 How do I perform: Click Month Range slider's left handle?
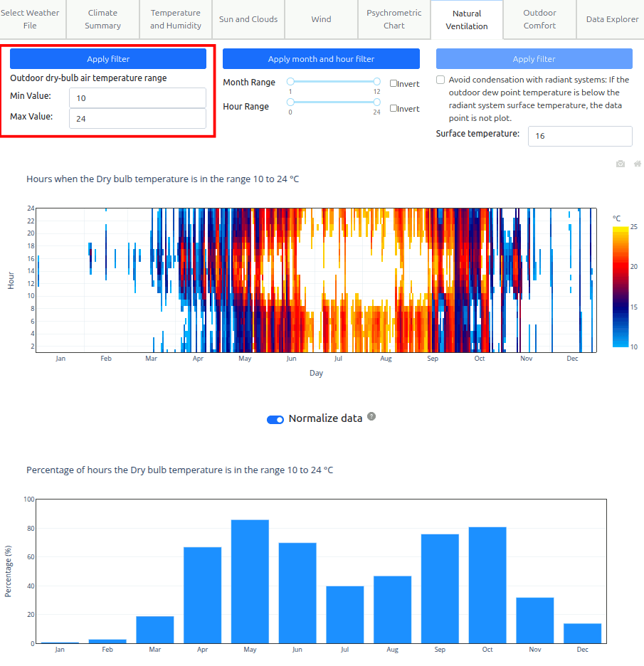[290, 82]
